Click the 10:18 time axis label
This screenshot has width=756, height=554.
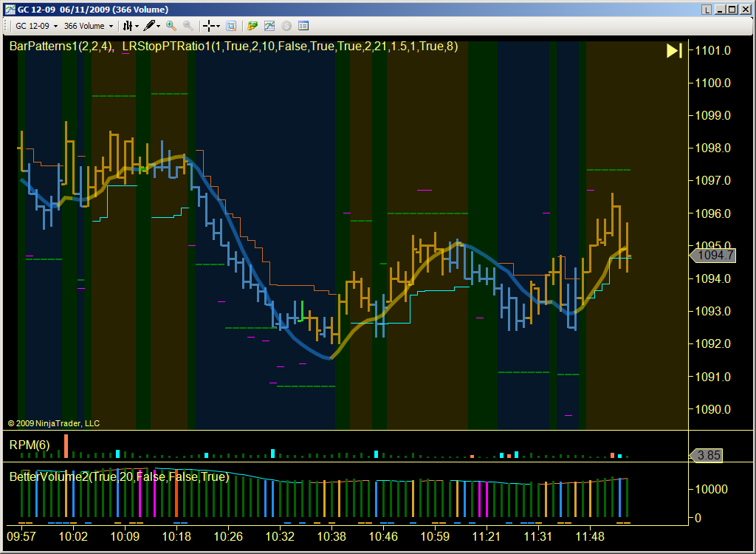(x=176, y=536)
